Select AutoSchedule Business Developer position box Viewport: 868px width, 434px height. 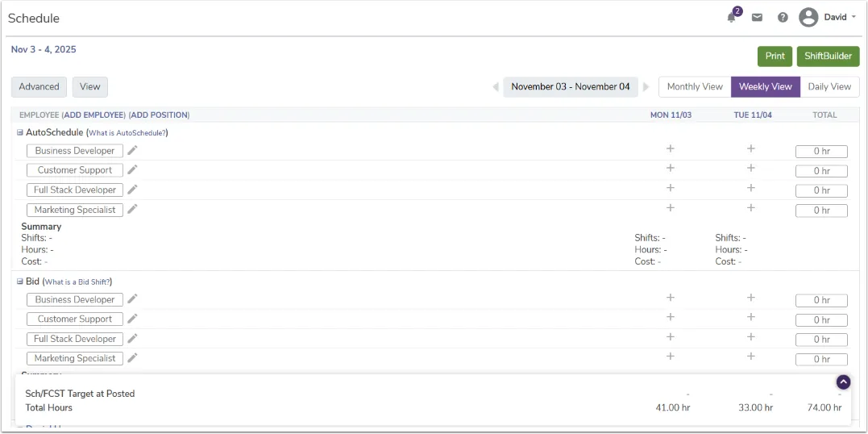coord(75,151)
